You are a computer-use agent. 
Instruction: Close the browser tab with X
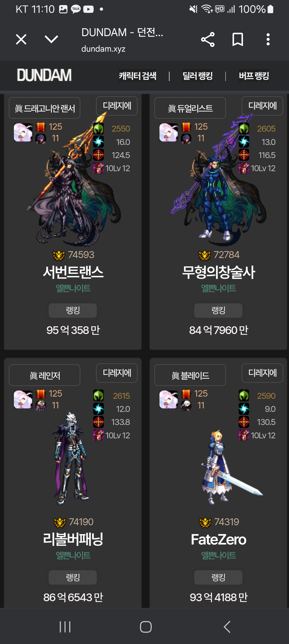click(21, 40)
